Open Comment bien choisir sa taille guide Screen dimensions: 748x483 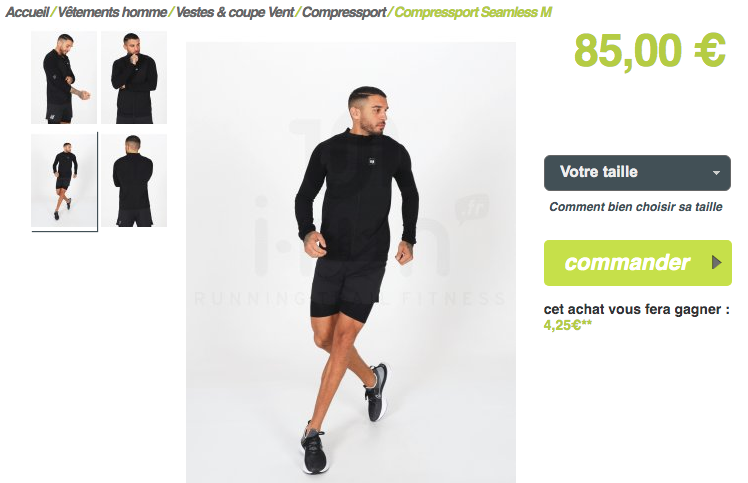pyautogui.click(x=635, y=207)
